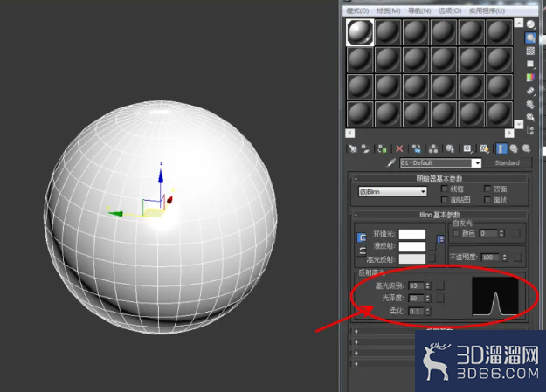The height and width of the screenshot is (392, 546).
Task: Open the 实用程序(U) menu
Action: point(487,11)
